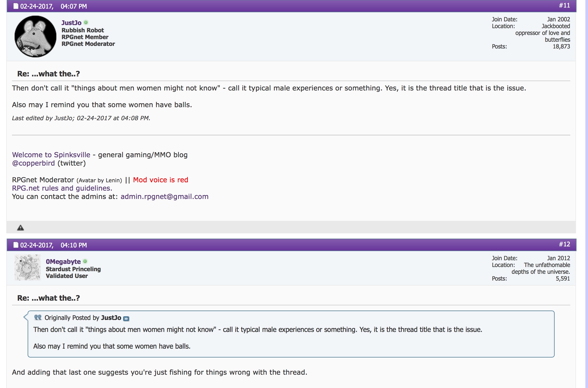Image resolution: width=588 pixels, height=388 pixels.
Task: Click post #11 title 'Re: ...what the..?'
Action: tap(49, 74)
